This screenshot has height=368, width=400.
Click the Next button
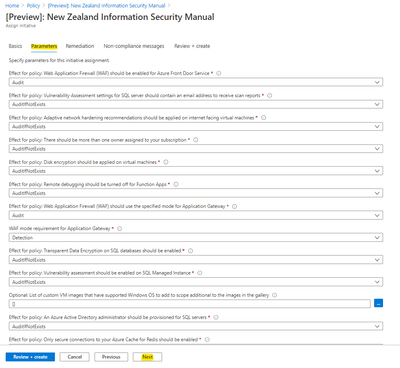pyautogui.click(x=147, y=357)
